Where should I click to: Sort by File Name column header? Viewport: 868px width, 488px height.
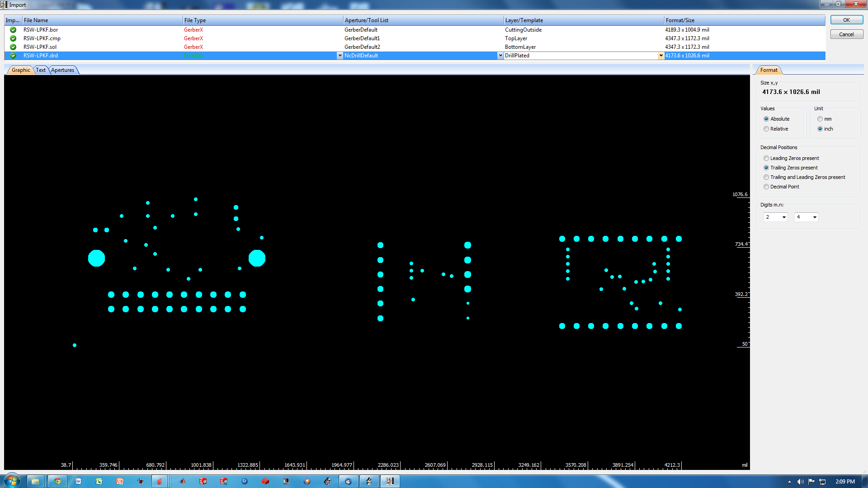102,20
